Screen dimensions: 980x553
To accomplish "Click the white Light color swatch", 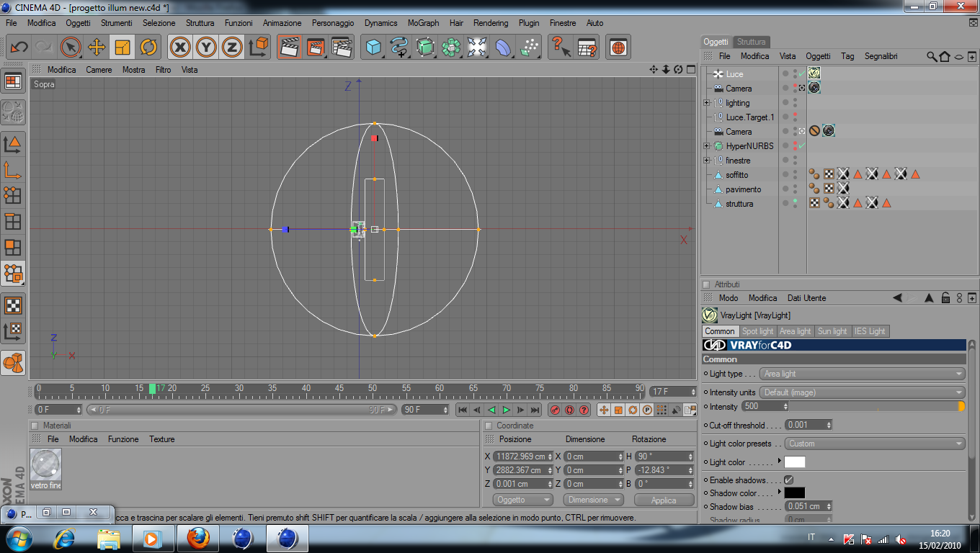I will tap(794, 462).
